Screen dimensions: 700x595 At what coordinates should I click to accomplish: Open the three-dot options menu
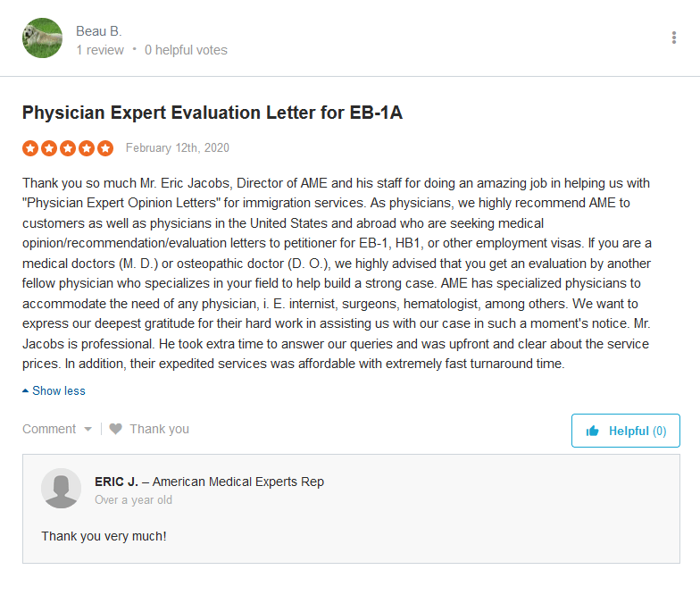[x=673, y=38]
